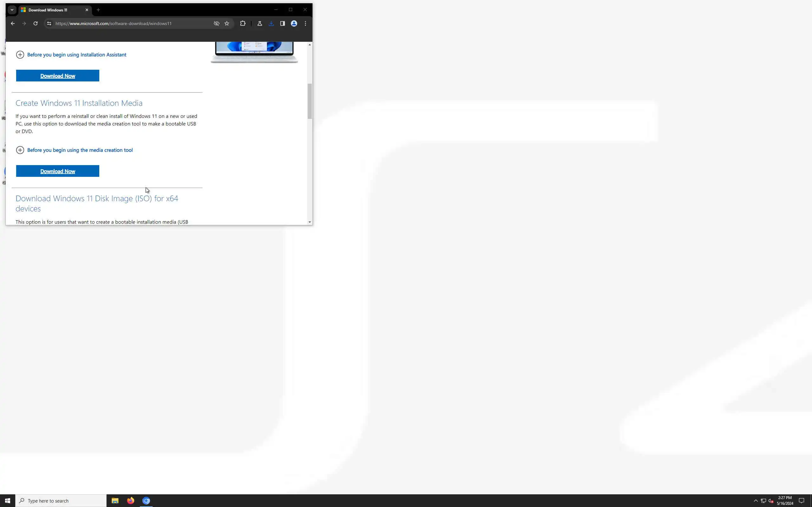
Task: Click Download Now under Installation Media
Action: click(58, 171)
